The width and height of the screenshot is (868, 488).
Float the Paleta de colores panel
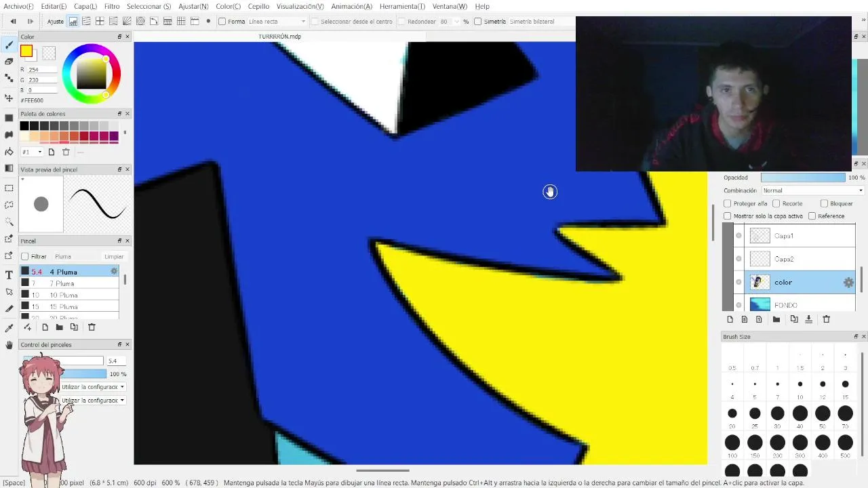click(119, 114)
